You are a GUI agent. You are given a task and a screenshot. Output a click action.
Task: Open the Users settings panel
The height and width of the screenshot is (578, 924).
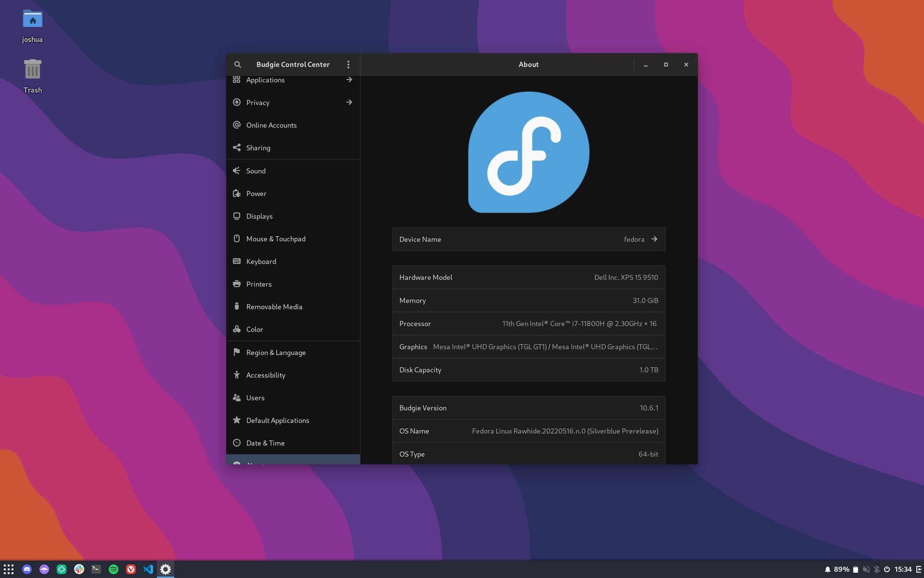coord(255,398)
